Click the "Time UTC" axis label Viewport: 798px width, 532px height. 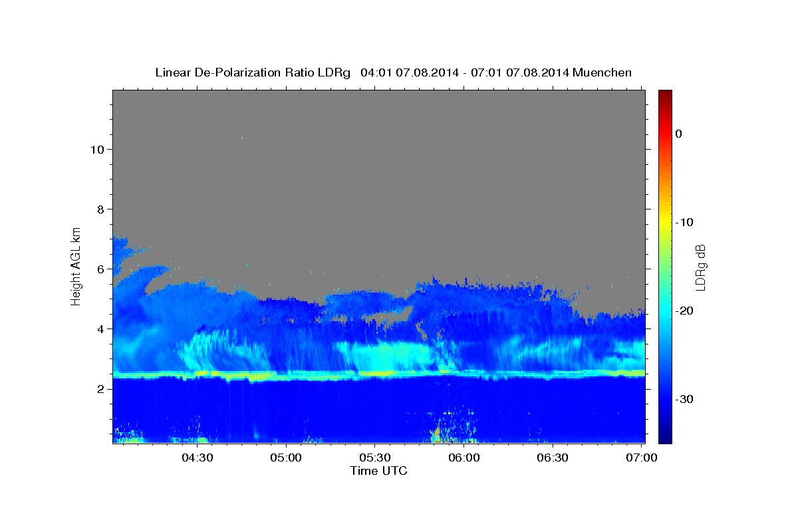378,471
